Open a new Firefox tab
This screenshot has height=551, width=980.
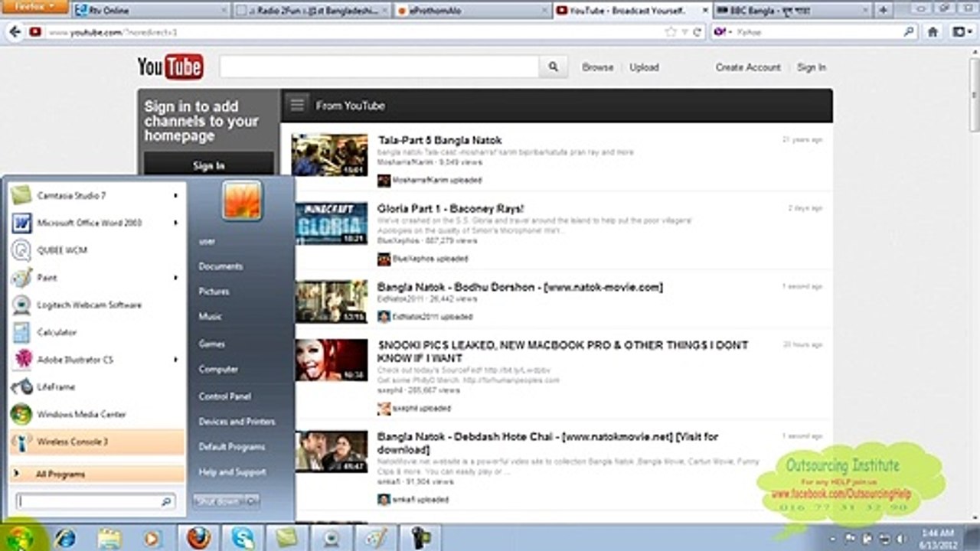tap(883, 11)
